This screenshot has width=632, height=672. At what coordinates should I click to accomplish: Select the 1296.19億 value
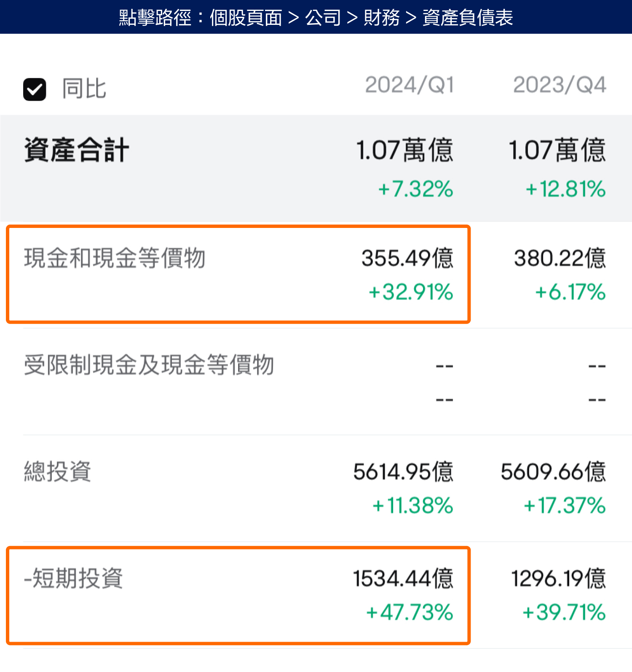click(558, 578)
